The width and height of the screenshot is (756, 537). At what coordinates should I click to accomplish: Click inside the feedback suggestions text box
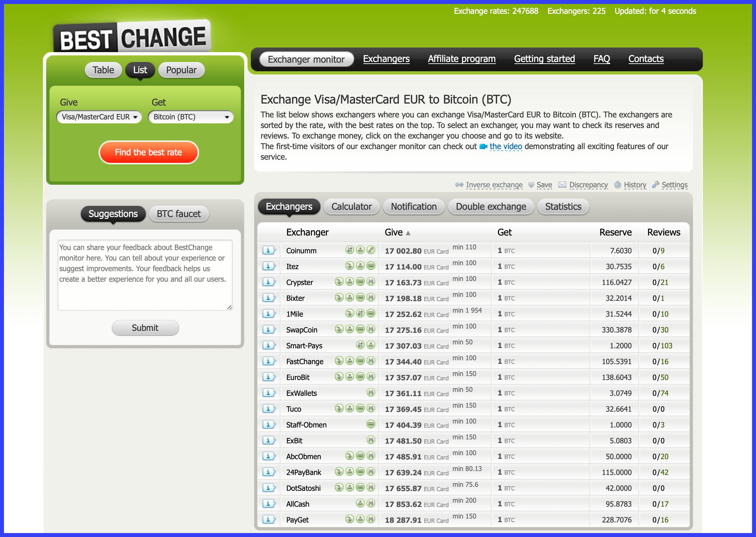(x=145, y=275)
